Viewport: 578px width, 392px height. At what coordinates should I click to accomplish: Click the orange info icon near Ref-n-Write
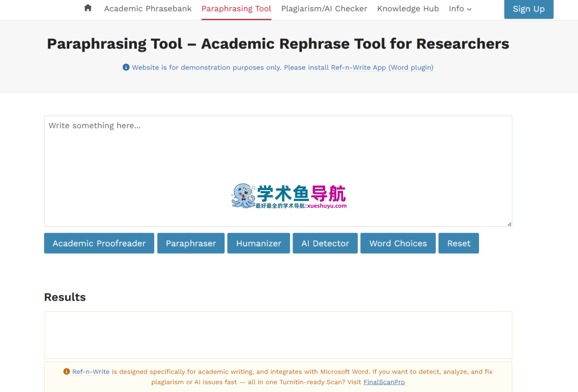(67, 371)
